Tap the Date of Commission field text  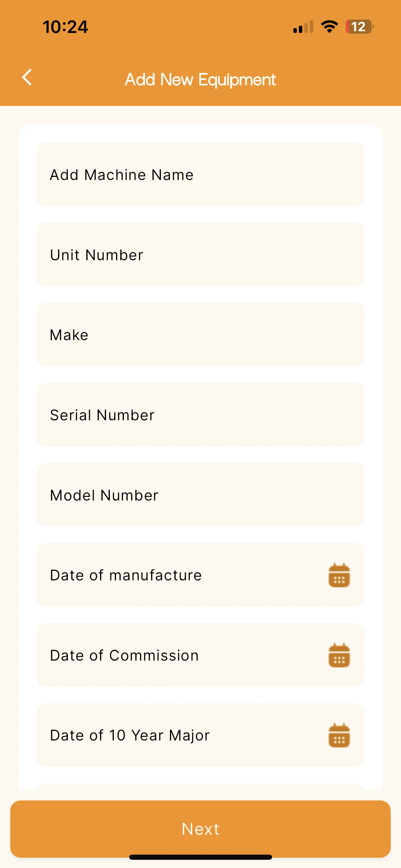click(x=124, y=655)
